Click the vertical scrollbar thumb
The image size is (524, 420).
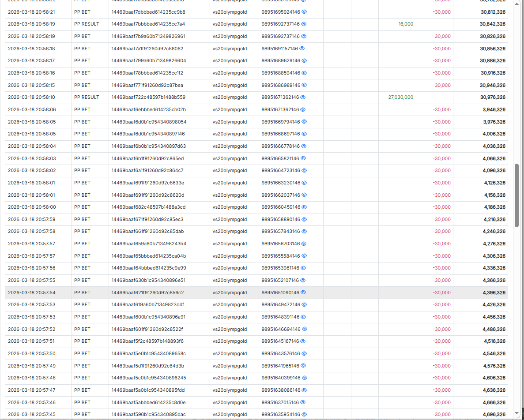(516, 195)
